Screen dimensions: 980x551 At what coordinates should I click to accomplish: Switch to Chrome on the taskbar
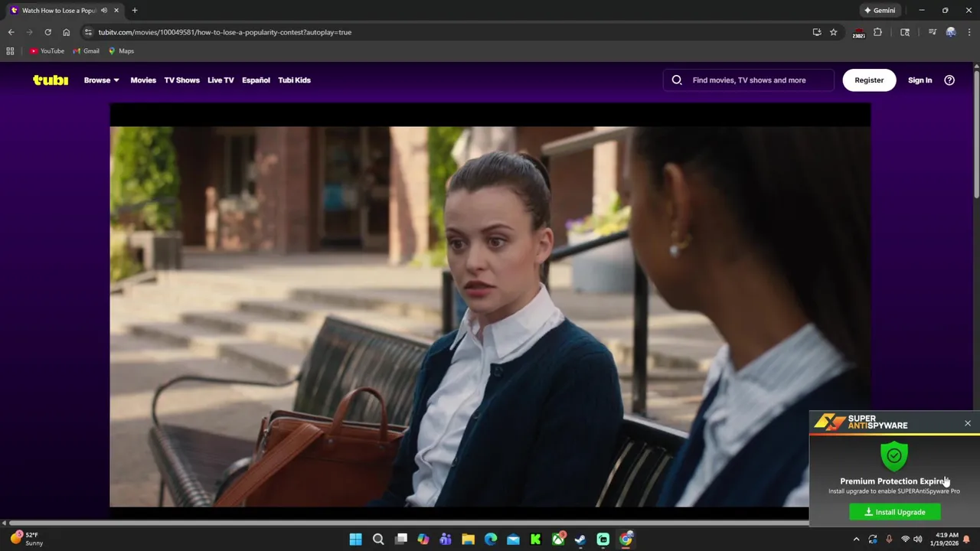click(626, 540)
